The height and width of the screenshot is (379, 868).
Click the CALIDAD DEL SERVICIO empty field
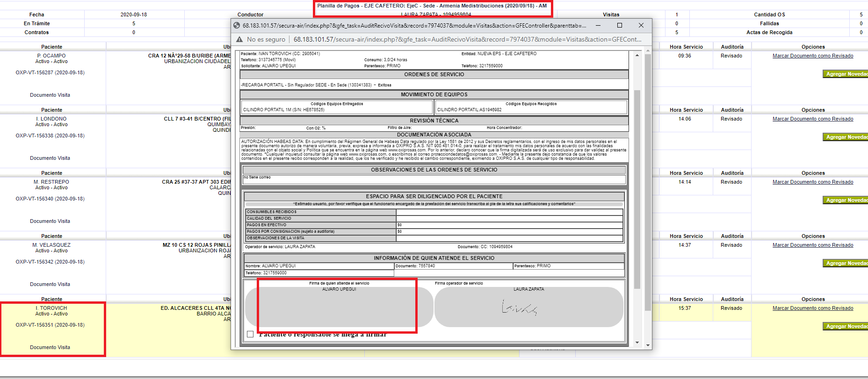509,218
